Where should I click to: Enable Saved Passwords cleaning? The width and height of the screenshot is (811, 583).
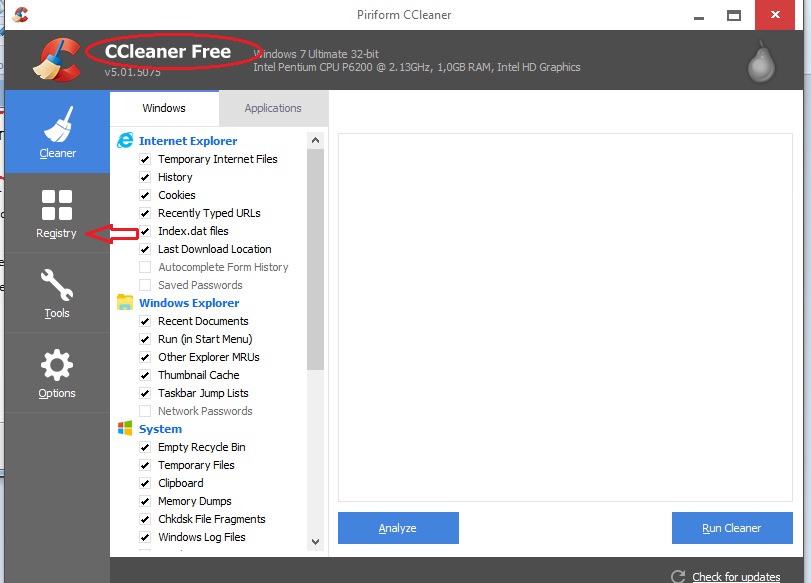[x=145, y=285]
